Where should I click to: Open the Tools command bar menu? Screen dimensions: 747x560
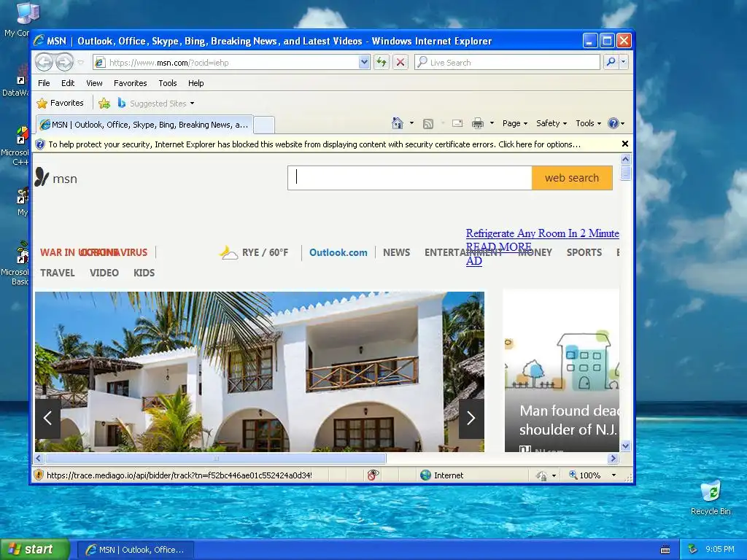589,123
